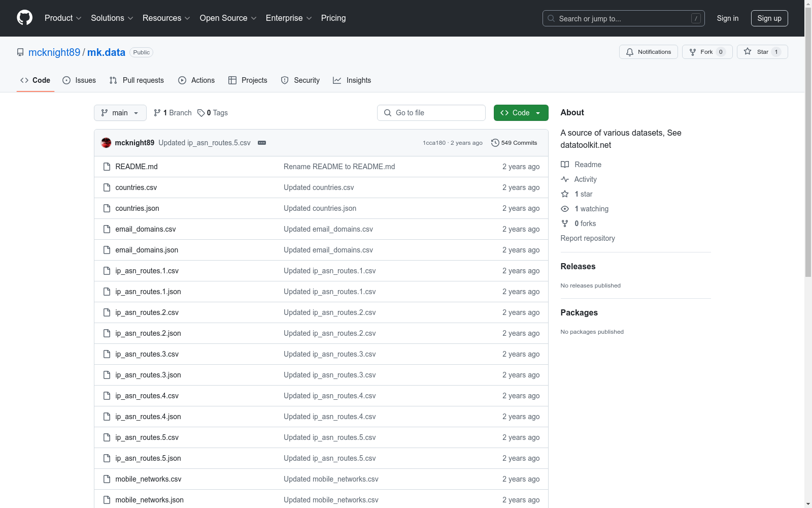Image resolution: width=812 pixels, height=508 pixels.
Task: Open the Product dropdown menu
Action: click(63, 18)
